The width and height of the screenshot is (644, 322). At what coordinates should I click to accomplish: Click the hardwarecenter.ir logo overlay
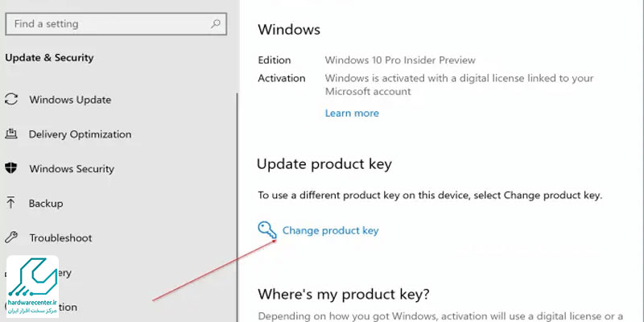click(x=33, y=287)
